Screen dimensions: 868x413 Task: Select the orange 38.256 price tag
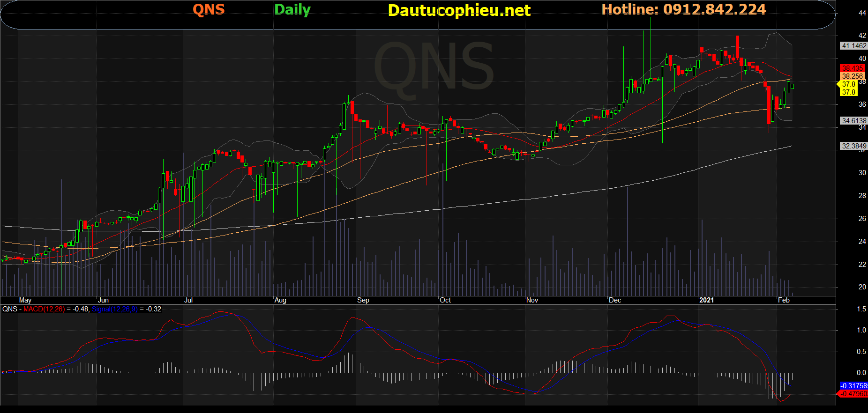(x=853, y=76)
